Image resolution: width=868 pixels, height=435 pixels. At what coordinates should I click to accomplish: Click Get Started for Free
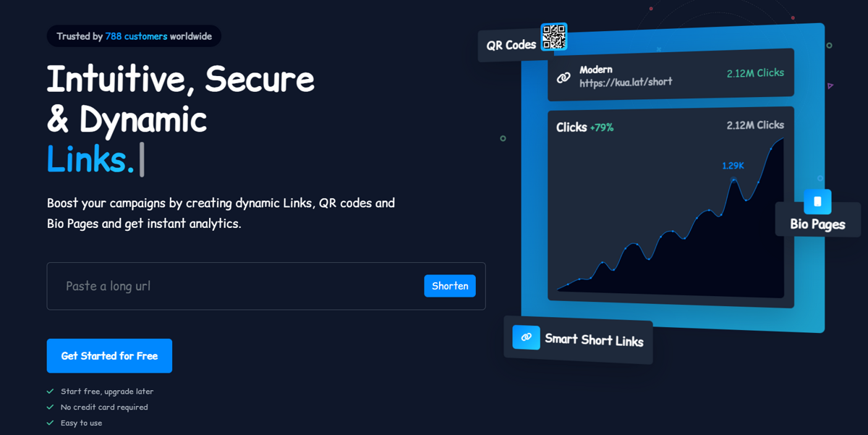[x=109, y=356]
